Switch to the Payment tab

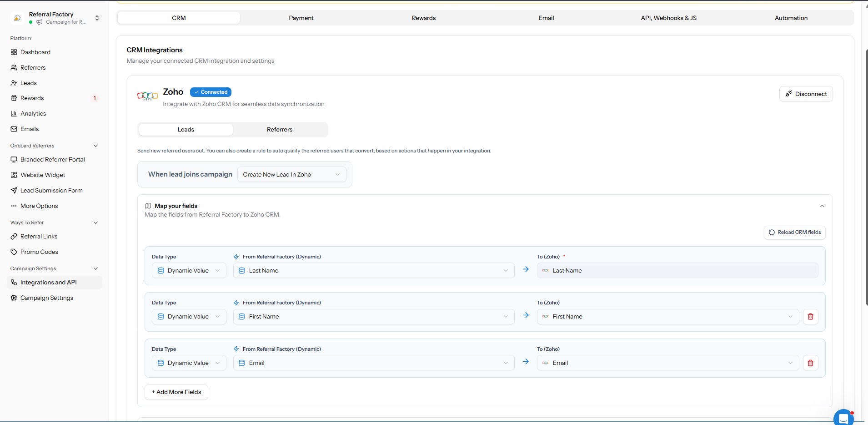(301, 18)
